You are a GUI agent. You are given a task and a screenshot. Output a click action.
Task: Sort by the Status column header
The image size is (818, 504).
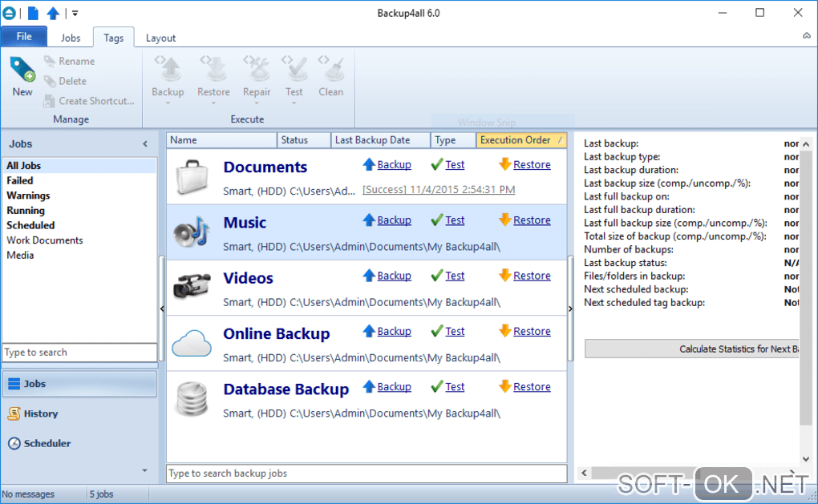[x=304, y=140]
